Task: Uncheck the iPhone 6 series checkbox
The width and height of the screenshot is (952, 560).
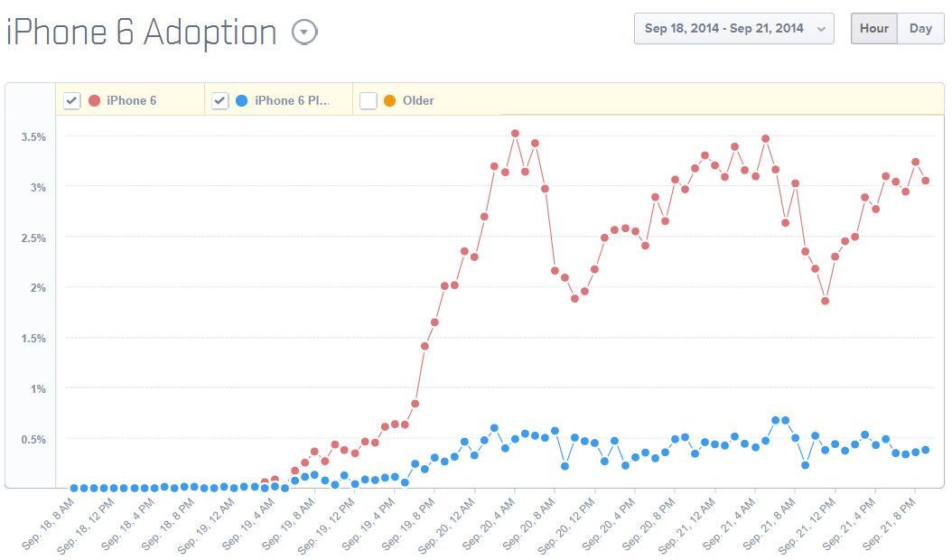Action: 72,100
